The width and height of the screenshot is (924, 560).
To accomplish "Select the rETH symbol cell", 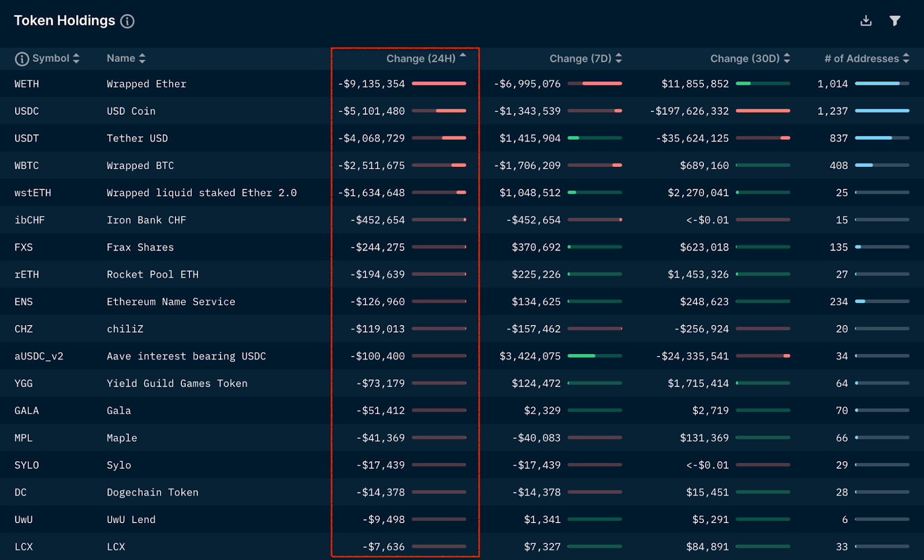I will [x=27, y=275].
